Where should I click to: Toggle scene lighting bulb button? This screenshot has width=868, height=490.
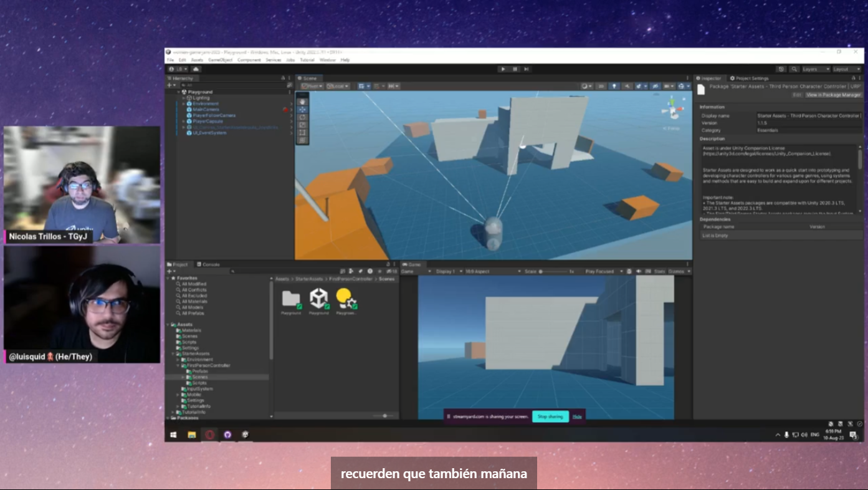[614, 86]
